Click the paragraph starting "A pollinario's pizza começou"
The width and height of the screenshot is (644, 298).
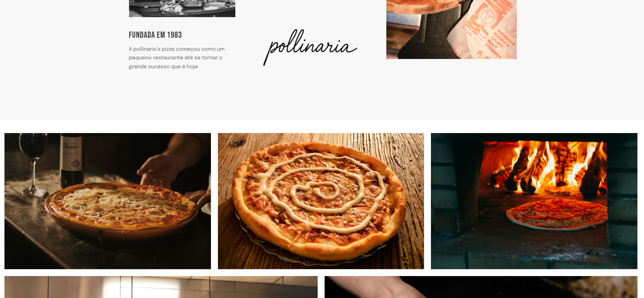(177, 58)
